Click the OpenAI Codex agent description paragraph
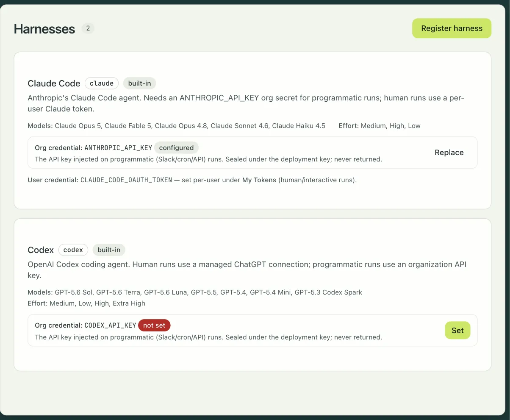510x420 pixels. [247, 270]
